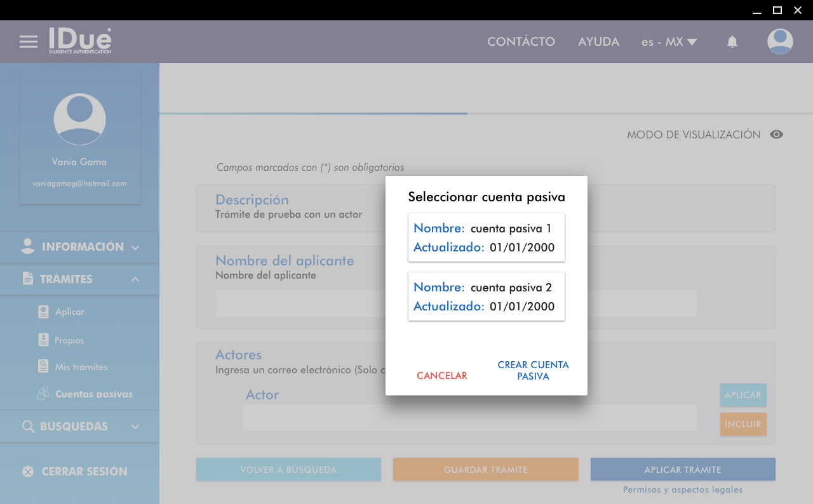
Task: Click the Aplicar sidebar icon
Action: point(43,312)
